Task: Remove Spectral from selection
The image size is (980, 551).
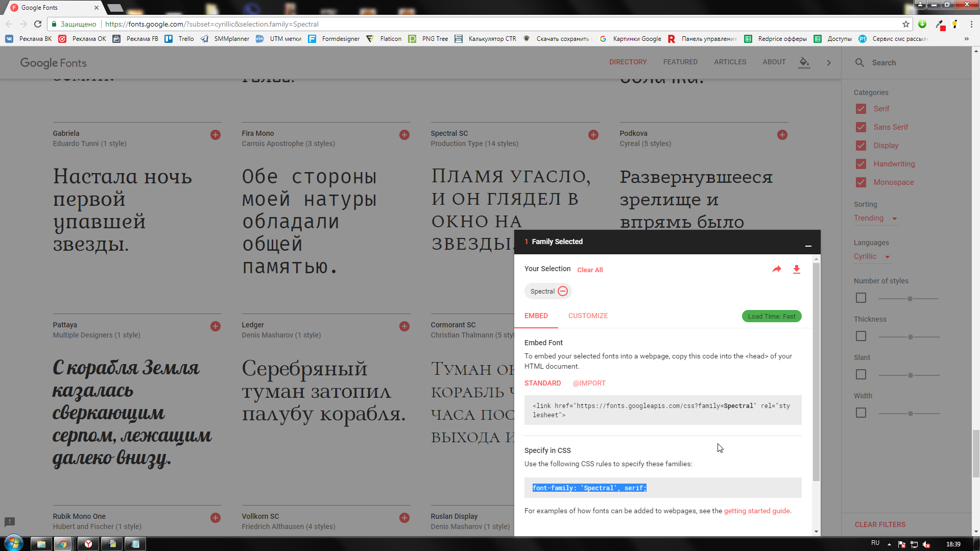Action: pyautogui.click(x=563, y=291)
